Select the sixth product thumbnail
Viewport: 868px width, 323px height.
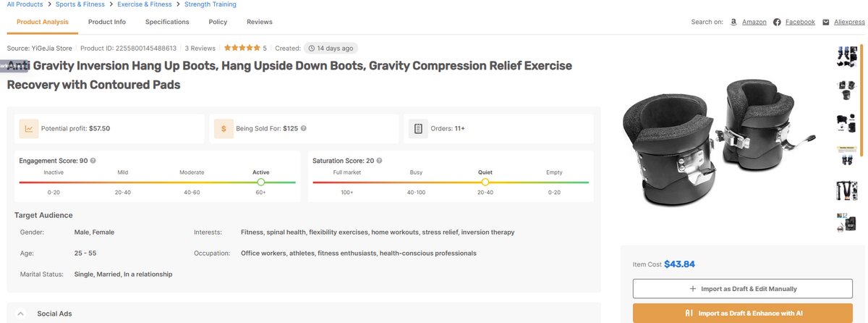(846, 222)
